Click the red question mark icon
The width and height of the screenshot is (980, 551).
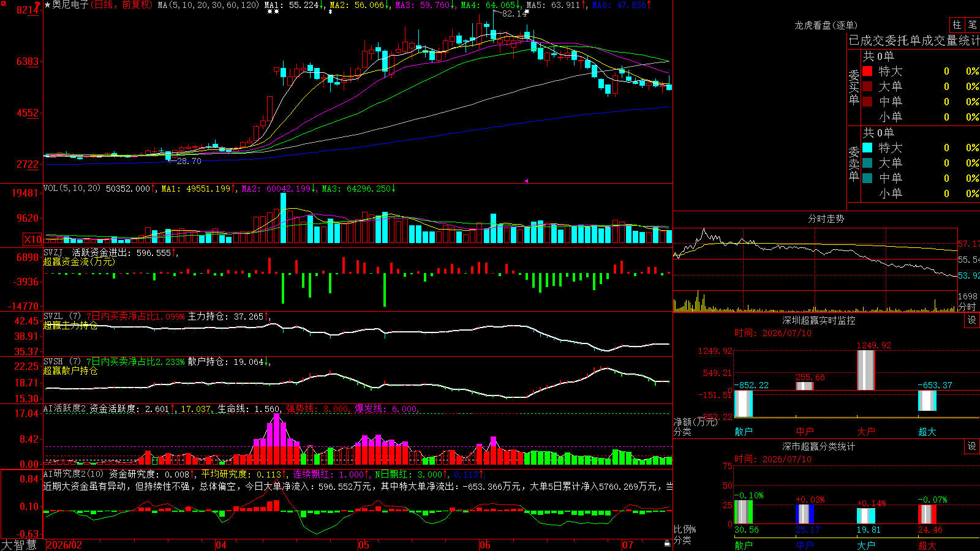click(37, 6)
